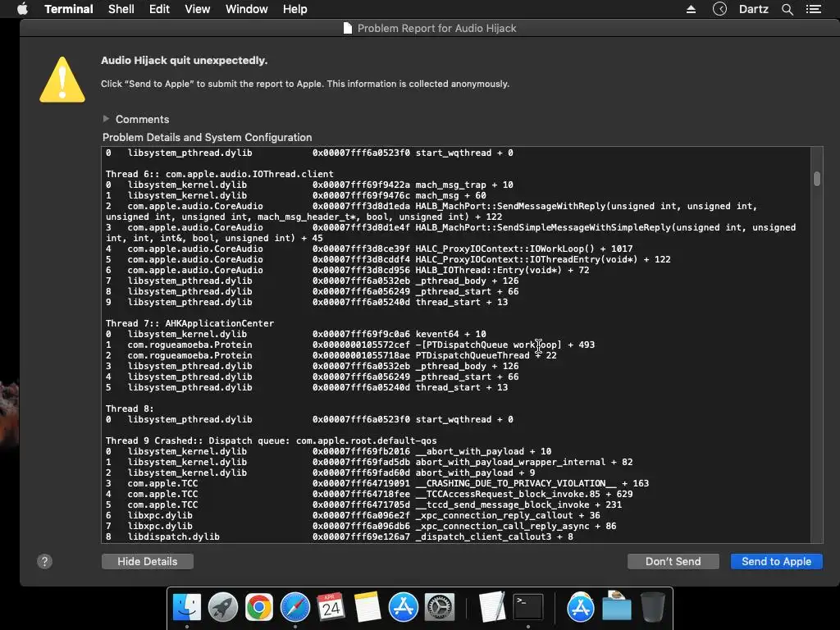Open Finder from the Dock
The width and height of the screenshot is (840, 630).
tap(187, 608)
